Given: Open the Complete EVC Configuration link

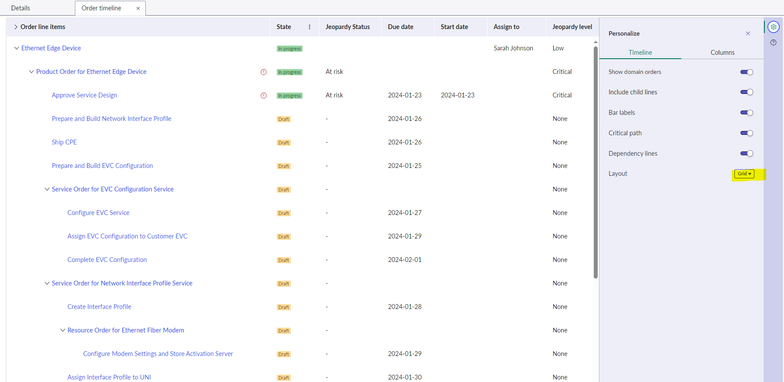Looking at the screenshot, I should coord(107,260).
